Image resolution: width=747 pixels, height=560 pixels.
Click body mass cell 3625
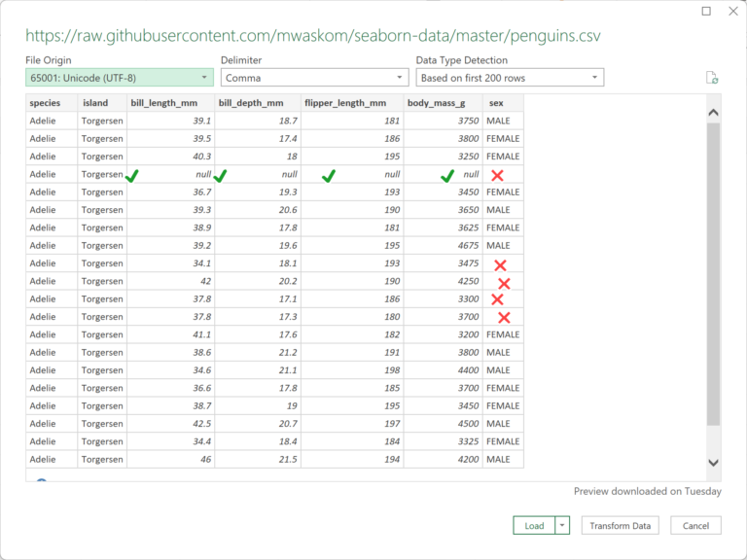tap(444, 227)
